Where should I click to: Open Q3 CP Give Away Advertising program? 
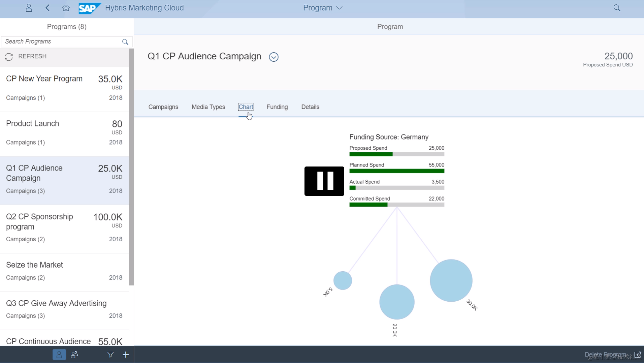(x=64, y=310)
